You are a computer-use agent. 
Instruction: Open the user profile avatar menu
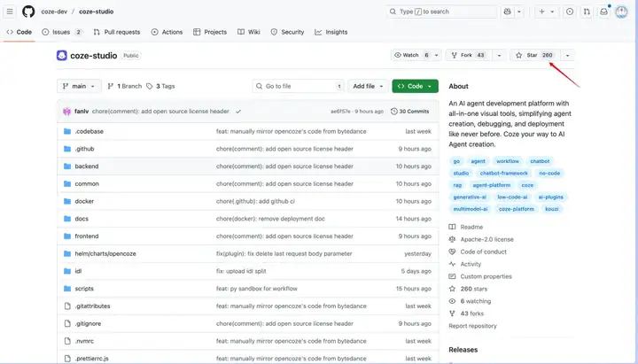[x=621, y=12]
